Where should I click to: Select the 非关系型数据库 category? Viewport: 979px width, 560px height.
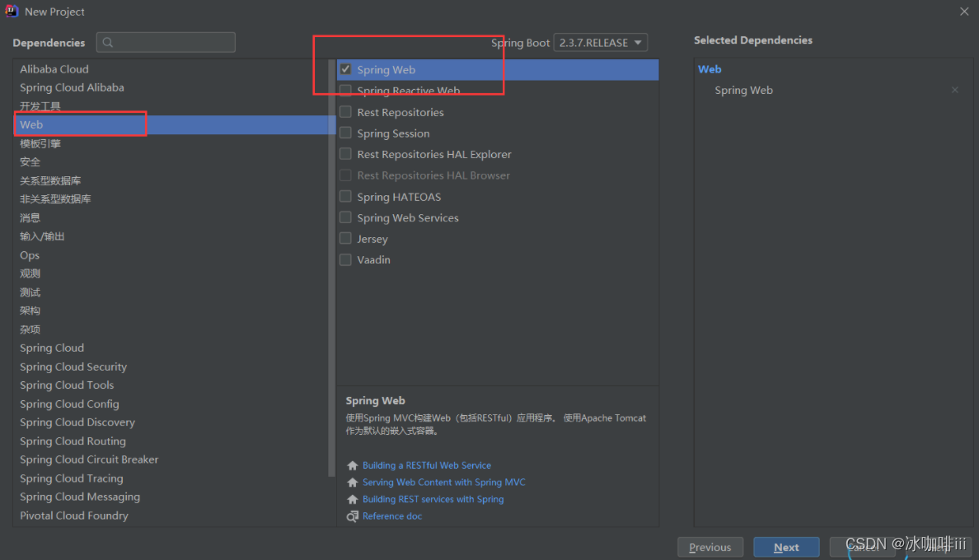coord(171,199)
